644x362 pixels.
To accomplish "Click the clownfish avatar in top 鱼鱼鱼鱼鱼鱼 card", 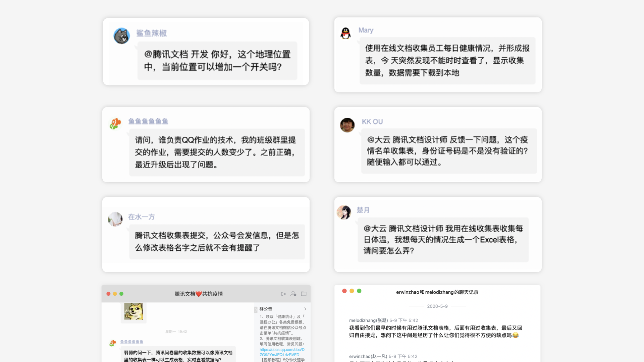I will (115, 124).
